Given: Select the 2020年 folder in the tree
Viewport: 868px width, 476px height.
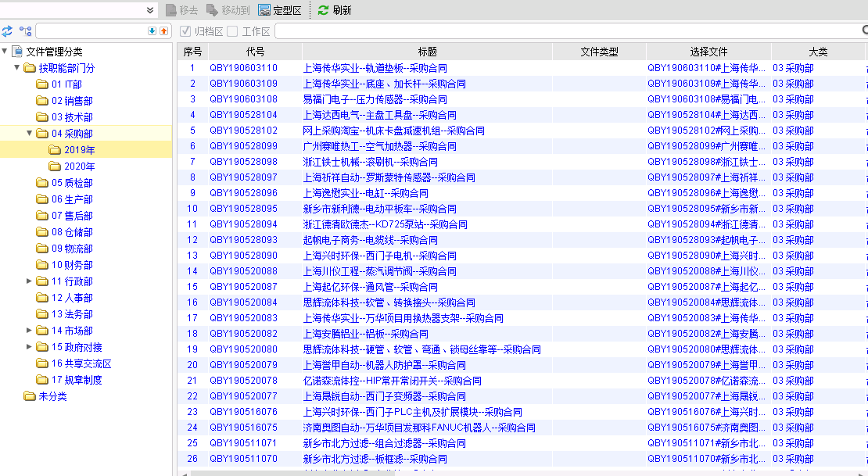Looking at the screenshot, I should coord(79,166).
